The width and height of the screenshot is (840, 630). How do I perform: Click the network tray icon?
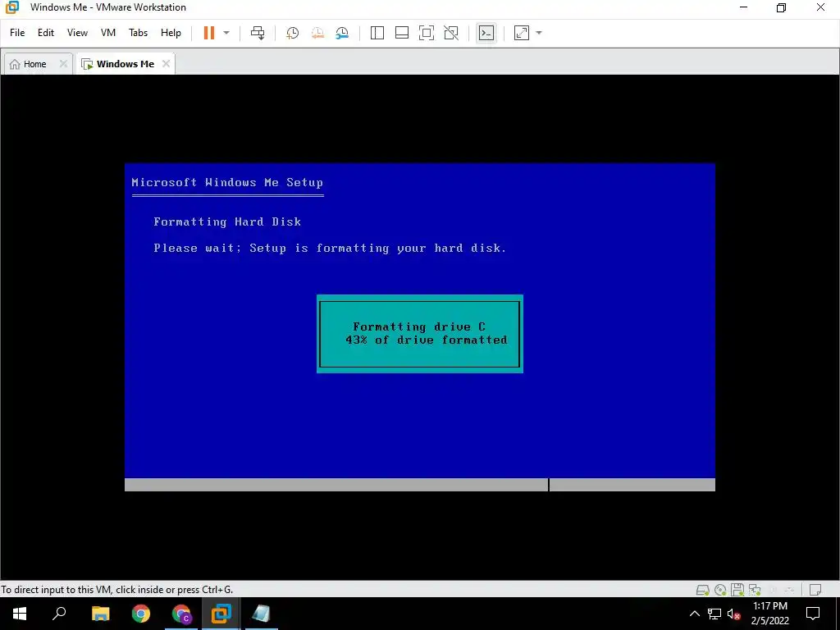pos(714,614)
